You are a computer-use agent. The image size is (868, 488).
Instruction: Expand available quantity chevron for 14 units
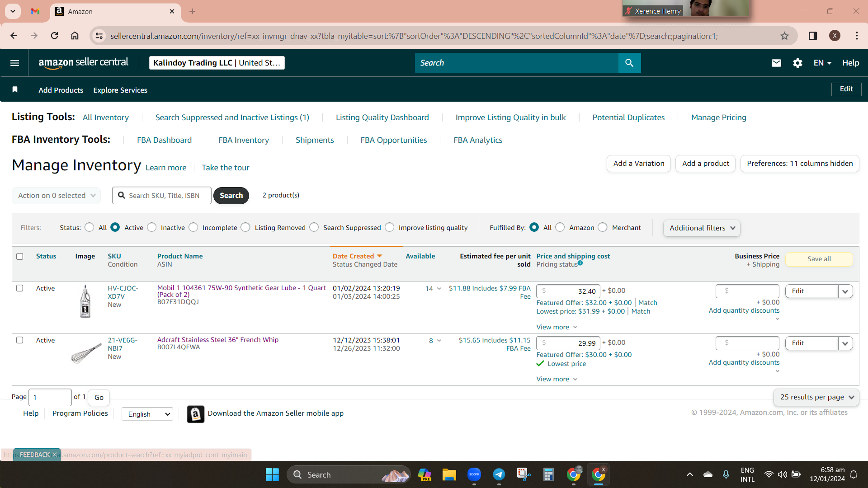tap(439, 289)
